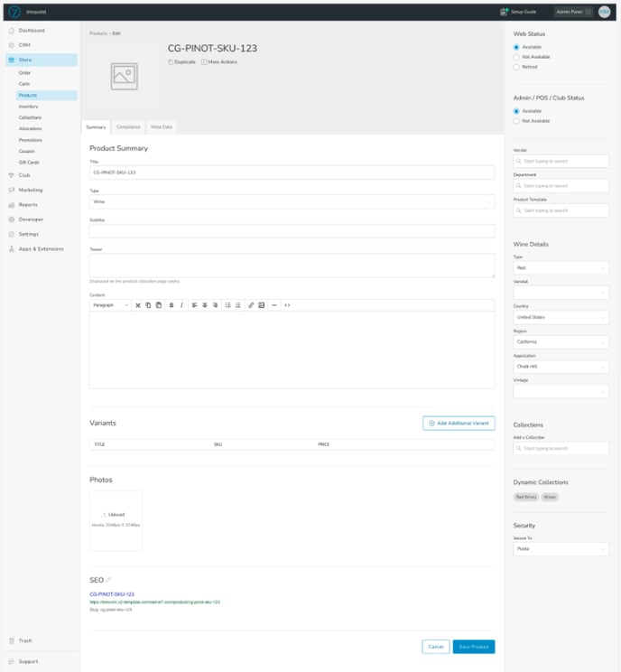The width and height of the screenshot is (621, 672).
Task: Click the Cut scissors icon in editor
Action: [x=138, y=305]
